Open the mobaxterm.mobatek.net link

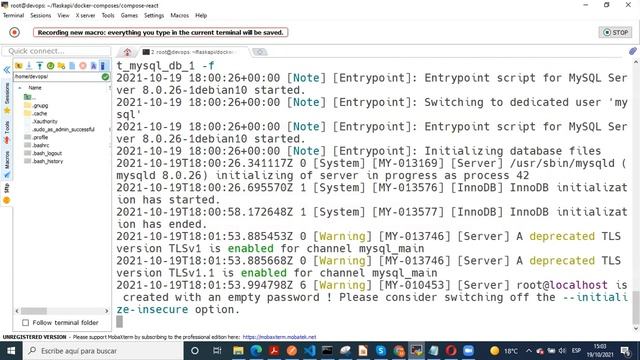click(279, 337)
